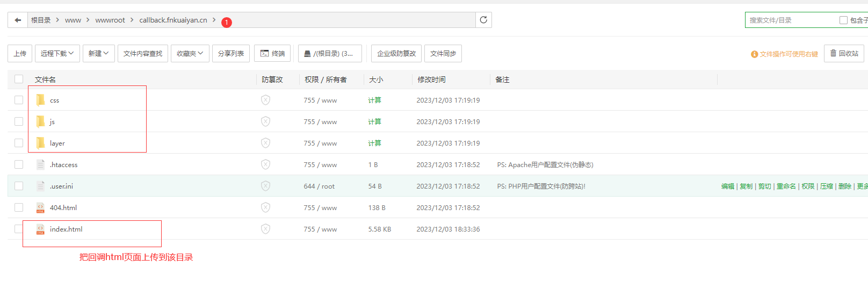Open the css folder icon
This screenshot has width=868, height=288.
40,100
